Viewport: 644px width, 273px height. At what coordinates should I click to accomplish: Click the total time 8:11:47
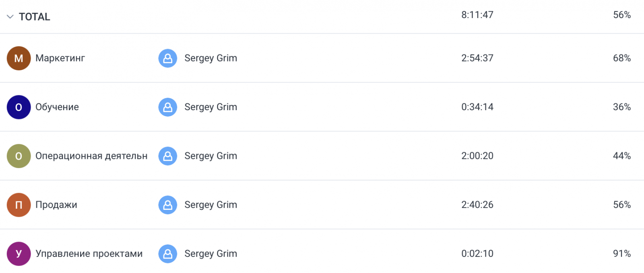coord(477,15)
